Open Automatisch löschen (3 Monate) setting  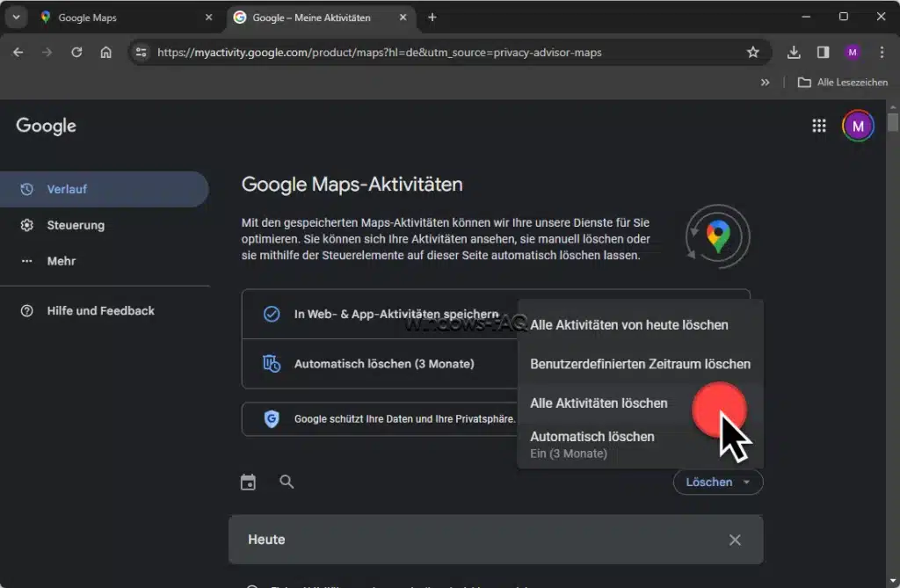(380, 364)
